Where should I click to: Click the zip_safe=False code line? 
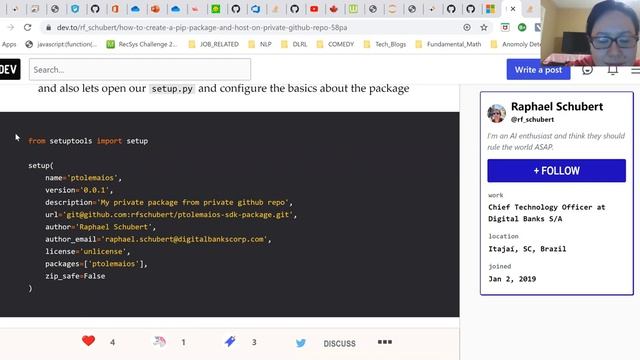(75, 276)
